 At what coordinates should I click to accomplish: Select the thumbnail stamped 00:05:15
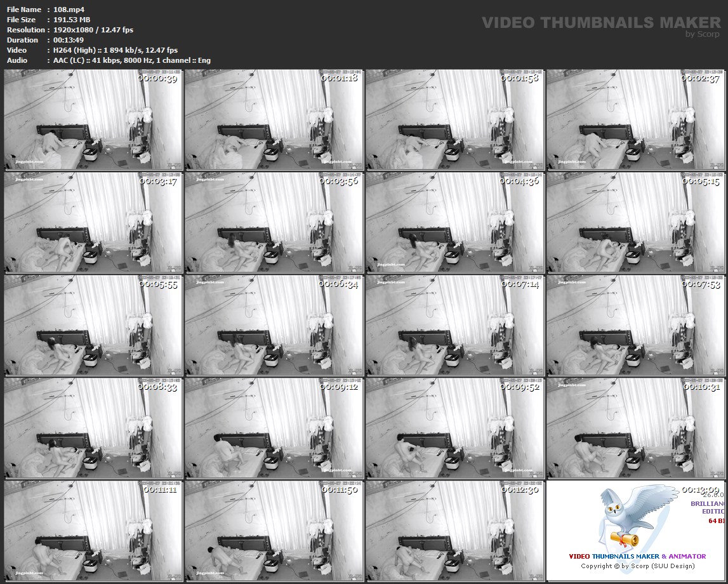tap(635, 223)
